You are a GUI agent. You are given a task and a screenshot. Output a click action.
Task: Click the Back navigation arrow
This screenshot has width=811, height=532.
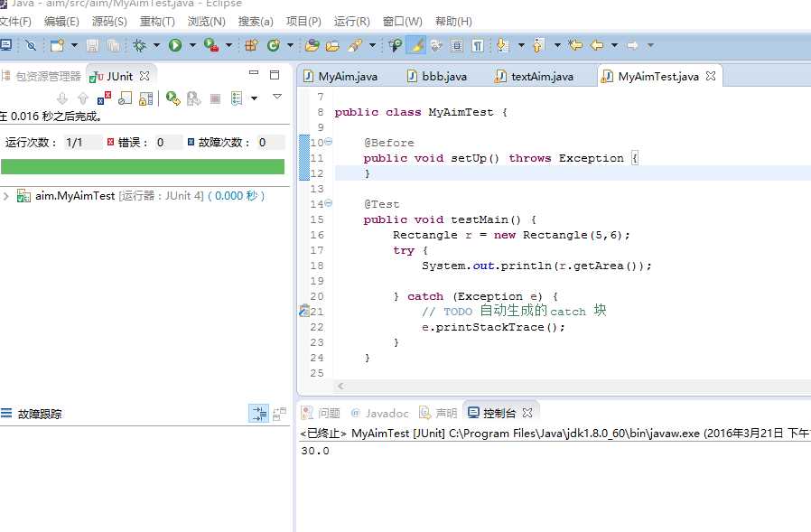[597, 45]
